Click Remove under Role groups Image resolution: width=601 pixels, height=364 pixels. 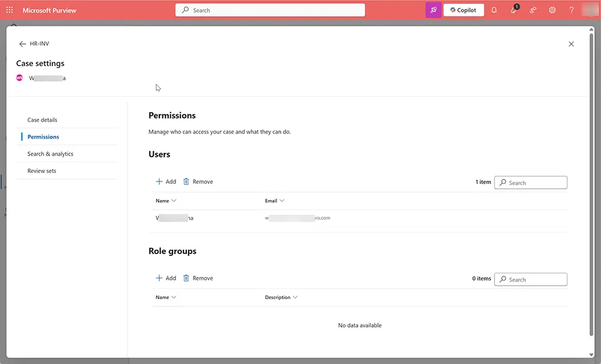198,278
